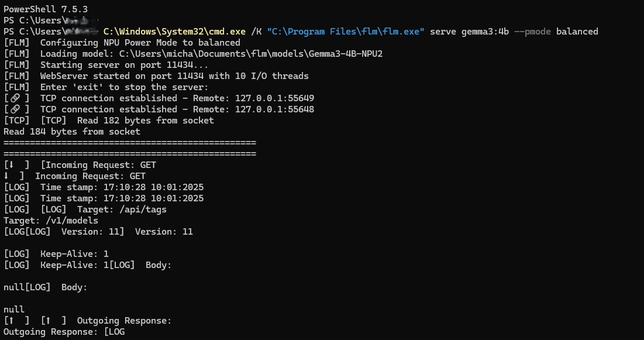644x340 pixels.
Task: Click the 'Read 184 bytes from socket' line
Action: pos(72,132)
